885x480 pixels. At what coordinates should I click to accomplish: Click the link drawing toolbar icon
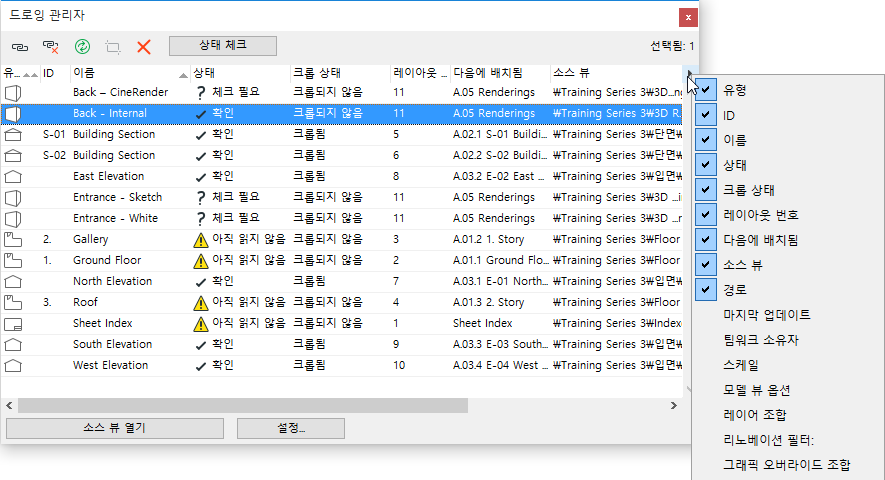coord(20,47)
